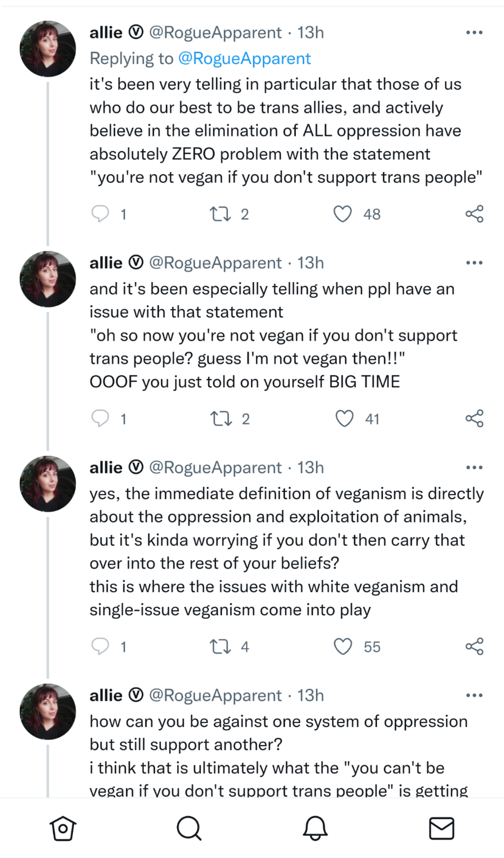Share the tweet about white veganism
Image resolution: width=504 pixels, height=858 pixels.
[x=474, y=646]
